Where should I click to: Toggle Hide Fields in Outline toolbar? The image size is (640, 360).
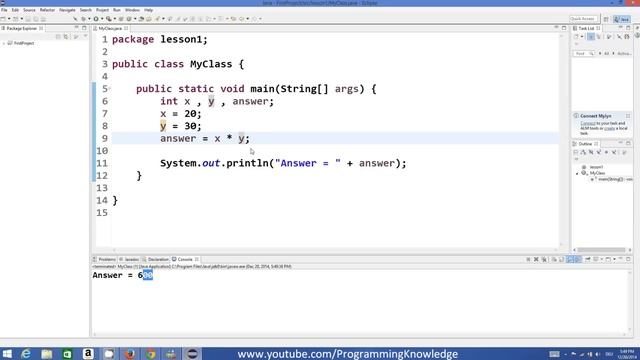[591, 152]
